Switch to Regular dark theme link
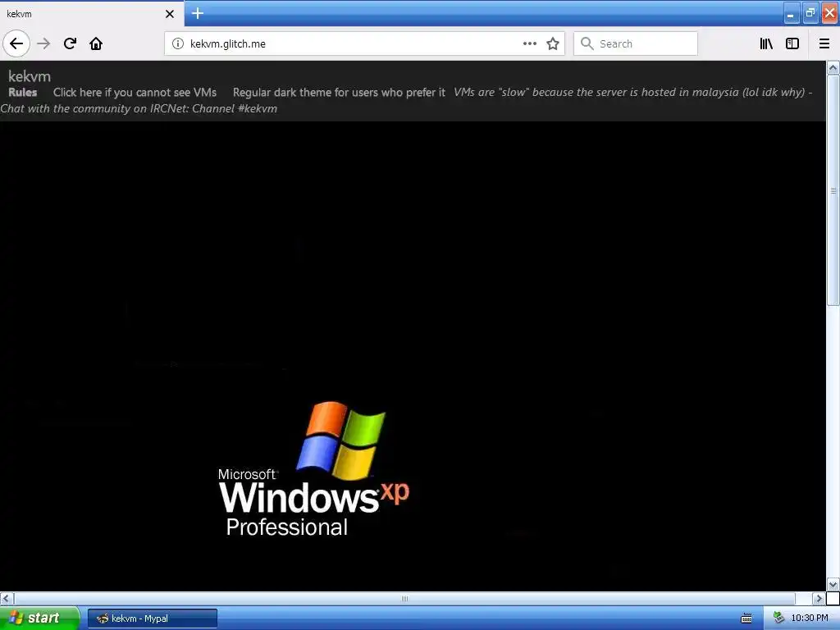 click(x=339, y=92)
